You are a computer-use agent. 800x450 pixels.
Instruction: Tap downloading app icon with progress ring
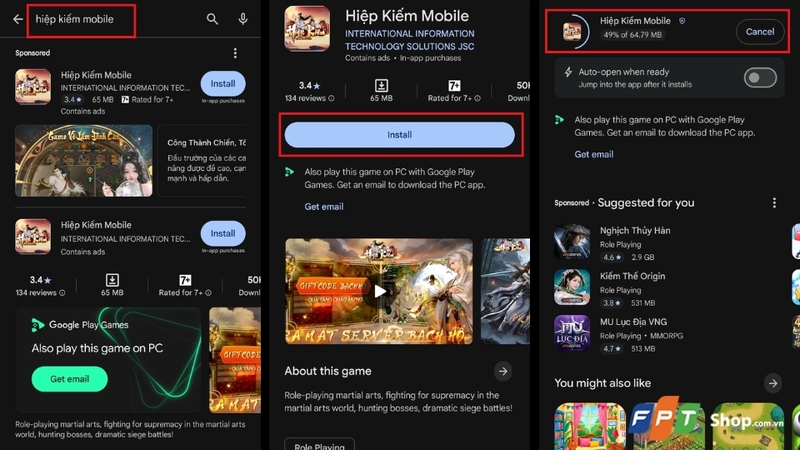click(x=572, y=32)
